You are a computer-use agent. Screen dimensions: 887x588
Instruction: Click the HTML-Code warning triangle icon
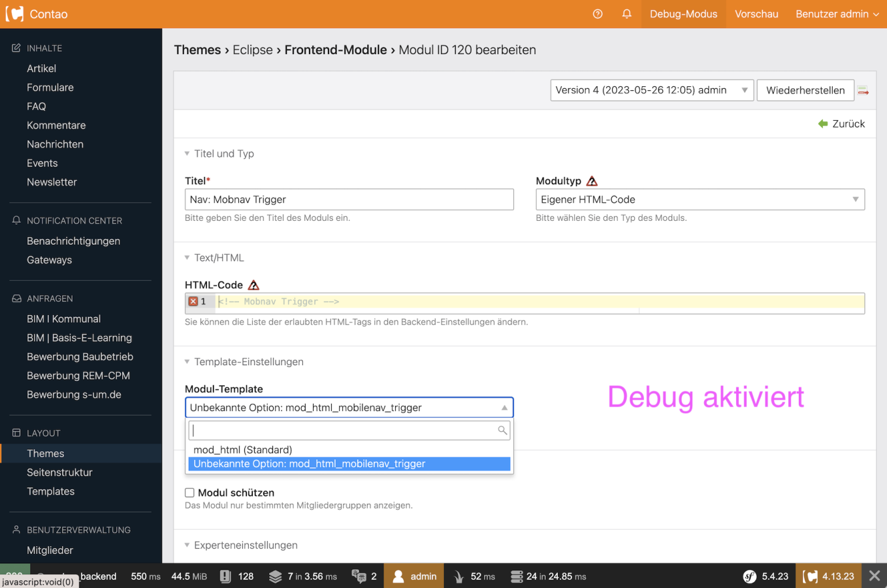tap(253, 285)
